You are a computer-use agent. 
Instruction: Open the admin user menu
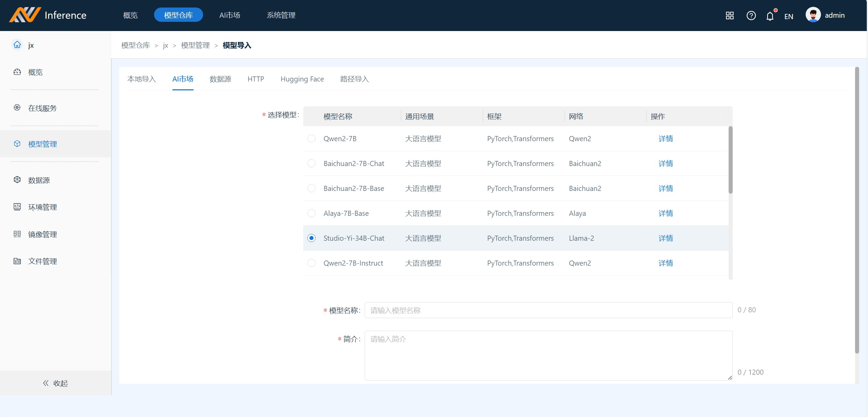(x=825, y=15)
